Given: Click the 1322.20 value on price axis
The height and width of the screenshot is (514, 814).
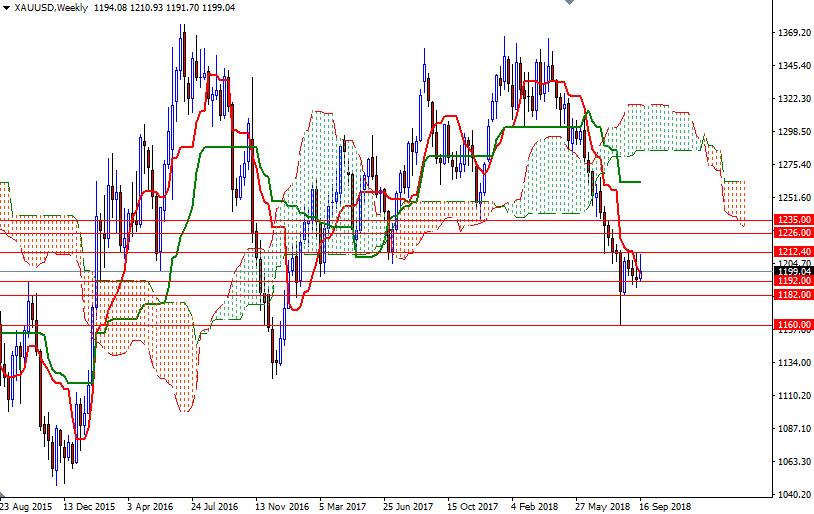Looking at the screenshot, I should point(793,99).
